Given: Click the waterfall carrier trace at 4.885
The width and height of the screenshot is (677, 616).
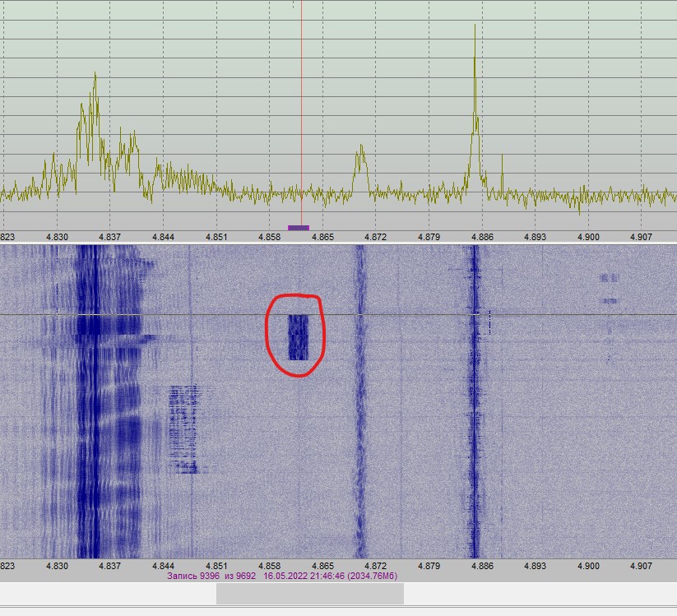Looking at the screenshot, I should [475, 401].
